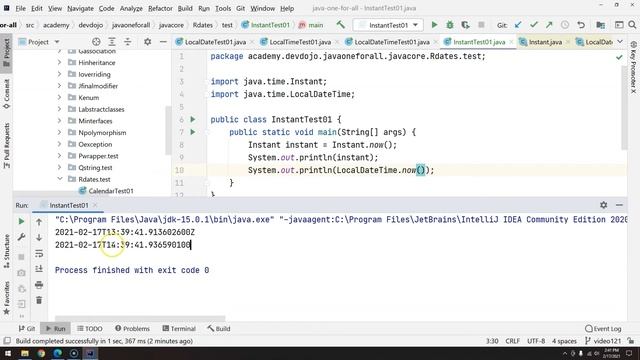Expand the Kenum folder
The height and width of the screenshot is (360, 640).
pos(60,98)
